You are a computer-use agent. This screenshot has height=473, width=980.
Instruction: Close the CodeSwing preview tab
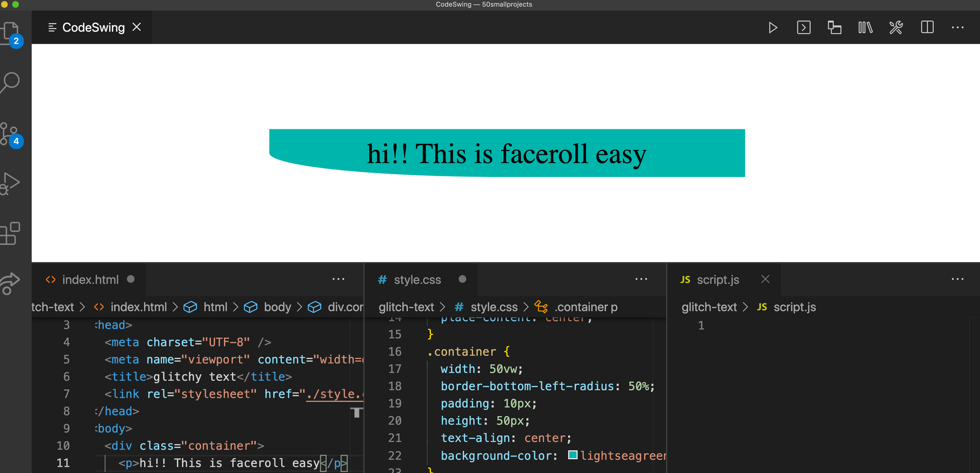point(137,27)
